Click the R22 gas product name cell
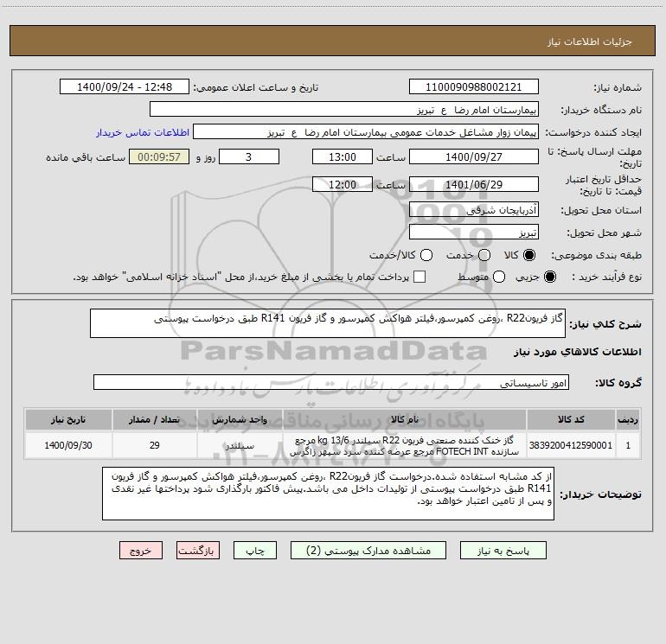The image size is (666, 644). [405, 445]
